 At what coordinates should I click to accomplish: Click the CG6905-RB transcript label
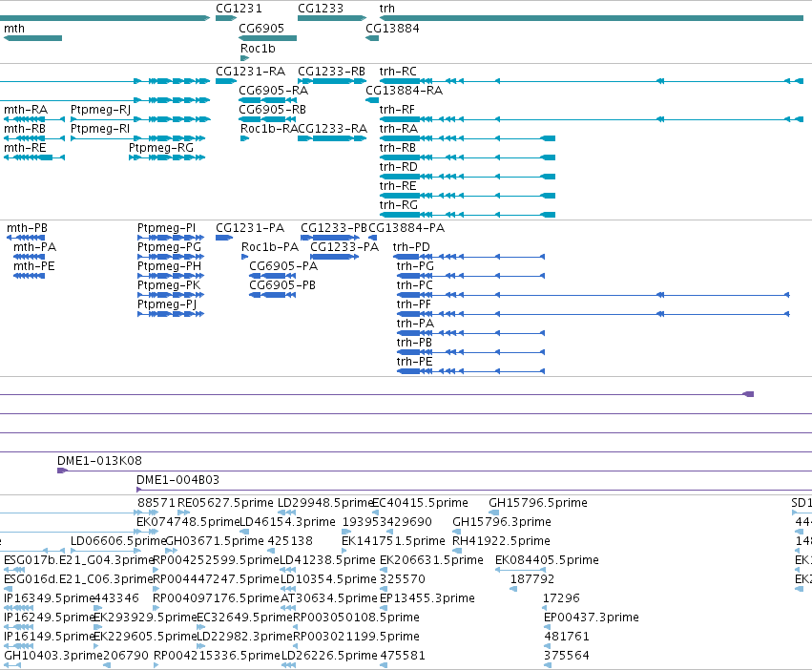(272, 110)
